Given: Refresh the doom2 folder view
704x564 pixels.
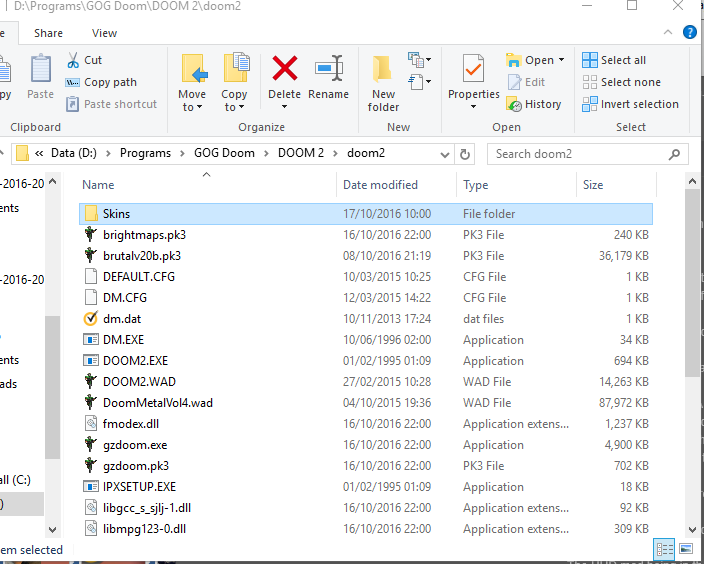Looking at the screenshot, I should [465, 154].
